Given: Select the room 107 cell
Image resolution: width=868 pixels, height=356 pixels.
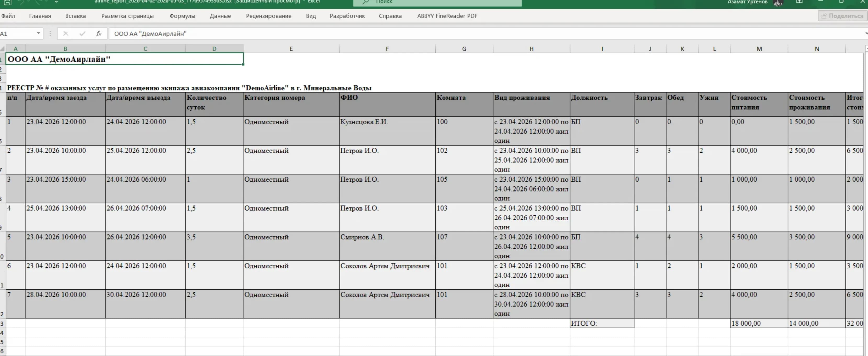Looking at the screenshot, I should point(464,246).
